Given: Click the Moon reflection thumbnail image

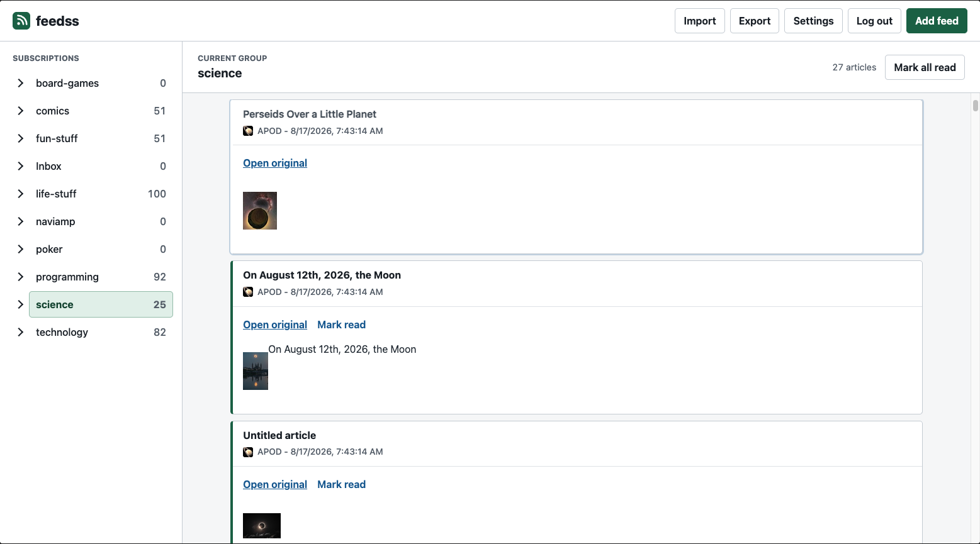Looking at the screenshot, I should (x=256, y=371).
